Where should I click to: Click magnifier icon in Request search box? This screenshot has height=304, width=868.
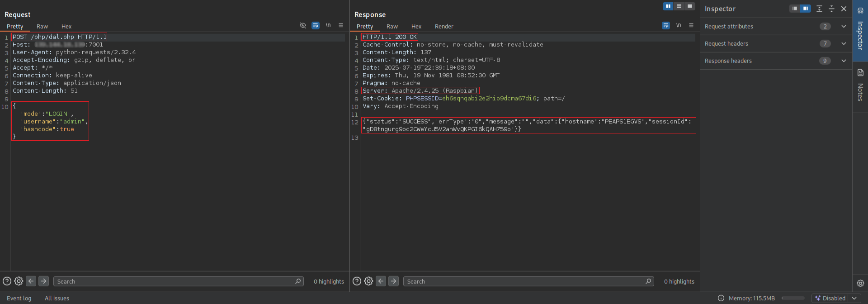(298, 281)
